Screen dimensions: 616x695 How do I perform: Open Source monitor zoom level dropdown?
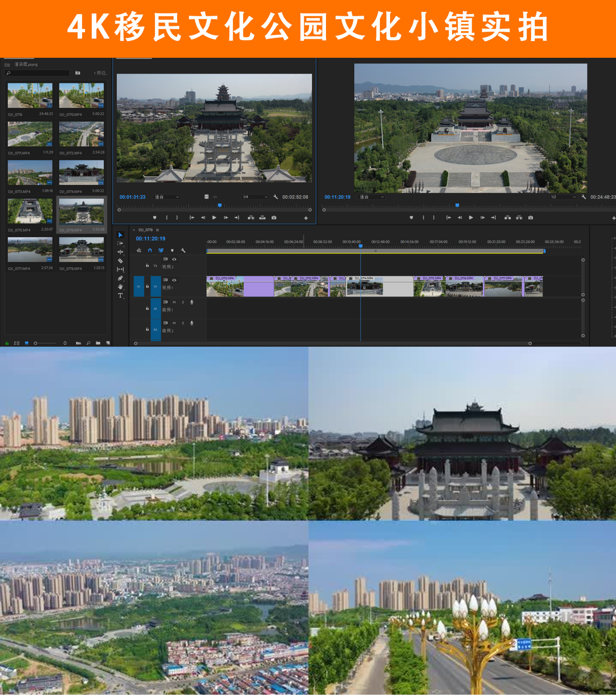[x=167, y=197]
